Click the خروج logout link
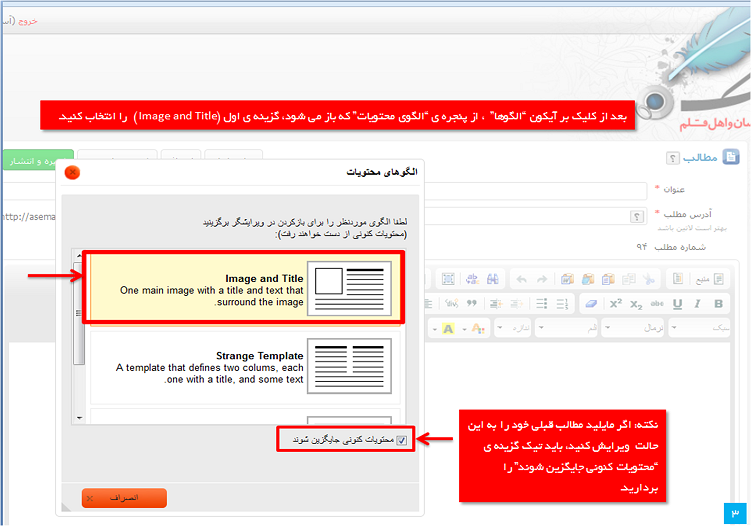751x526 pixels. click(x=28, y=21)
